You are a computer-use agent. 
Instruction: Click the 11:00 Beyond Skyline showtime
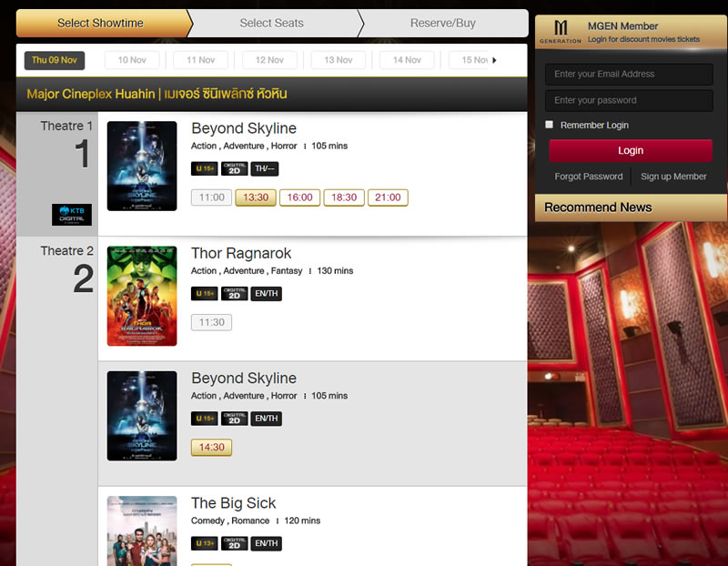coord(212,197)
